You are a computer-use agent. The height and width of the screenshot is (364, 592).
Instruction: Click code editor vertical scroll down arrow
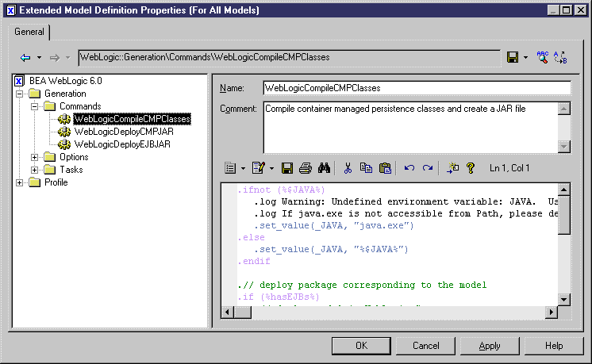tap(563, 301)
